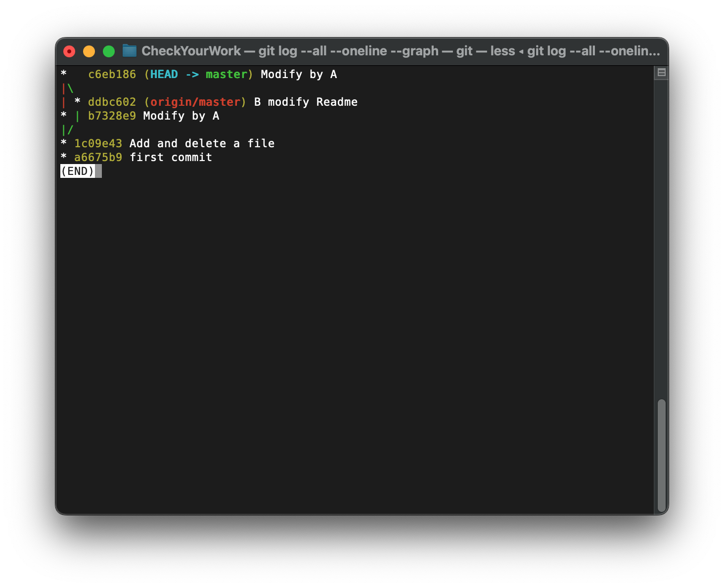Viewport: 724px width, 588px height.
Task: Click the split pane icon at top right
Action: pos(661,73)
